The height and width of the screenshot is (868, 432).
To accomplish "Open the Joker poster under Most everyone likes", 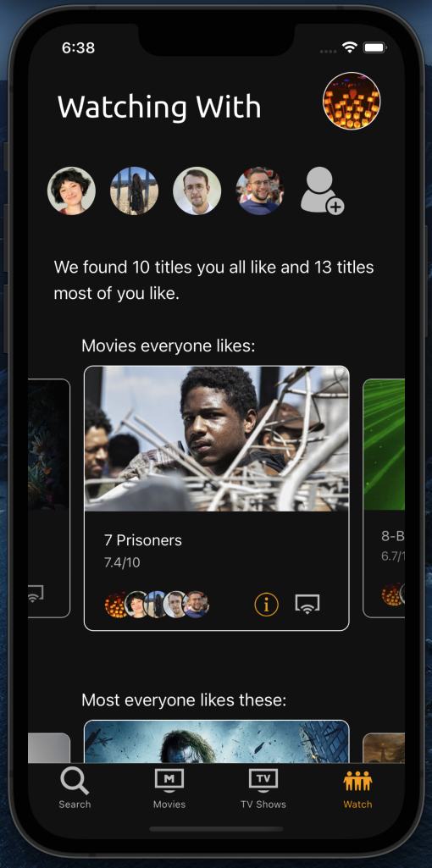I will [x=217, y=742].
